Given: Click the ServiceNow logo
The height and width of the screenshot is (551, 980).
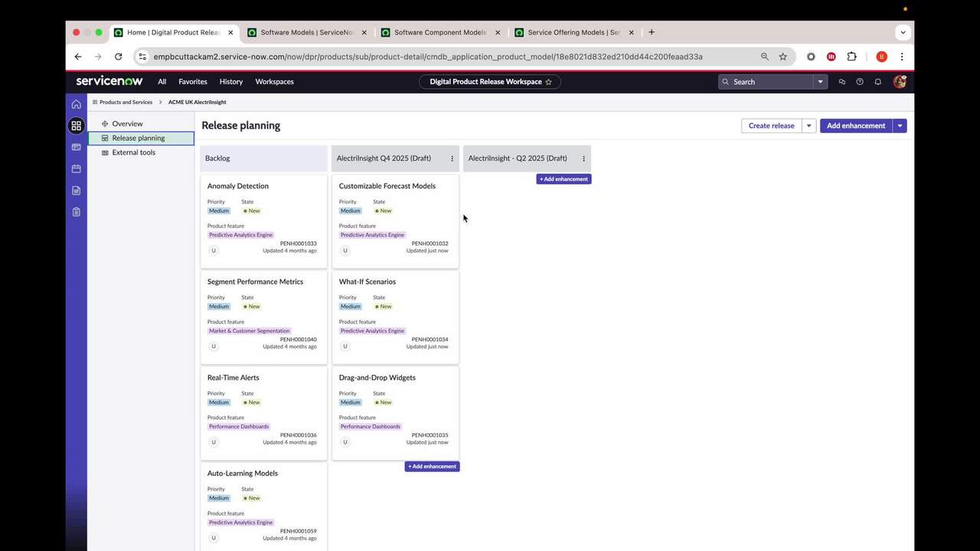Looking at the screenshot, I should click(x=109, y=81).
